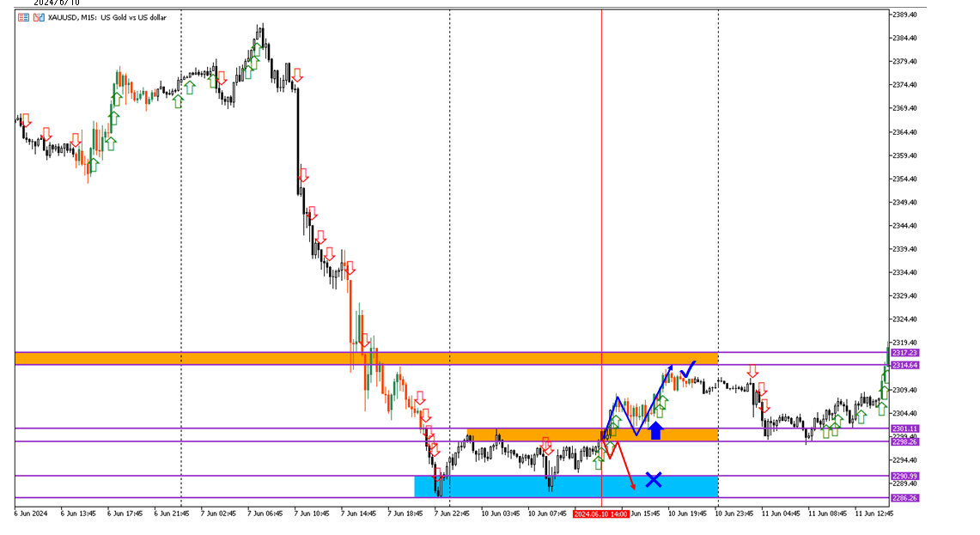
Task: Click the 2286.26 price level label
Action: [x=904, y=498]
